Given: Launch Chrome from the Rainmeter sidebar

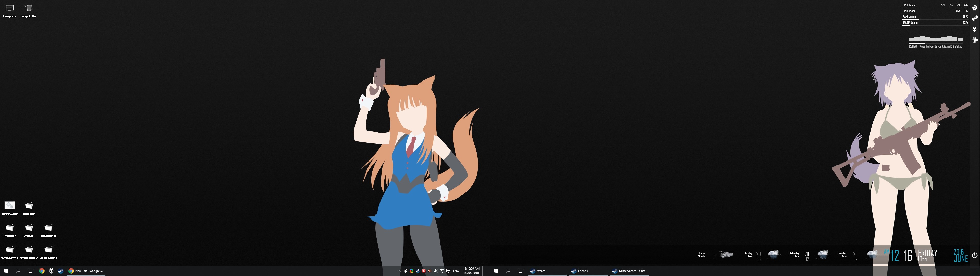Looking at the screenshot, I should click(x=975, y=8).
